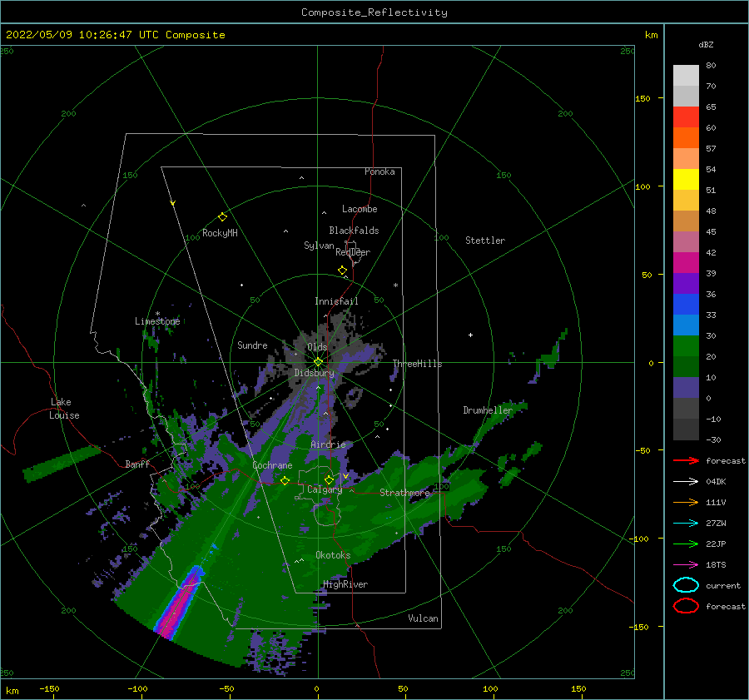Click the Sylvan label on the map

319,246
